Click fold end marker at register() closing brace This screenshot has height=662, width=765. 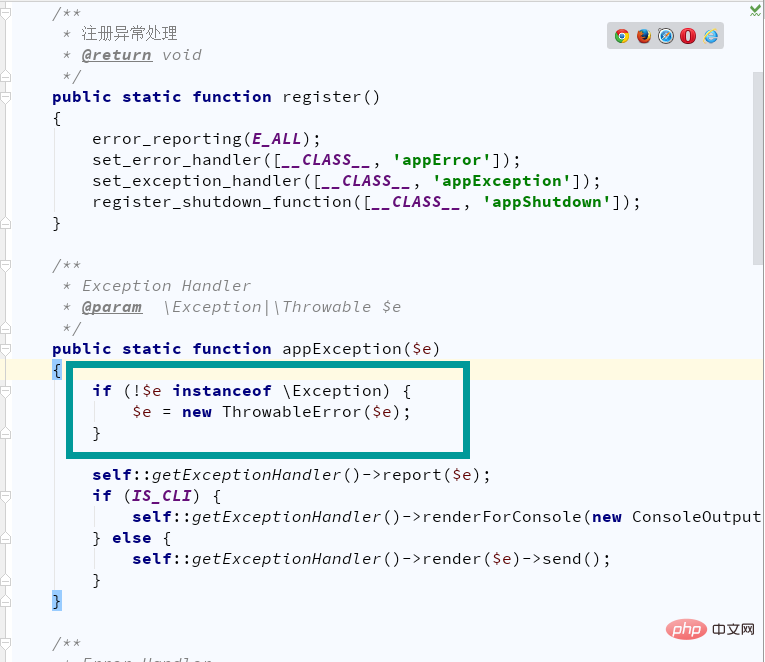pos(5,223)
